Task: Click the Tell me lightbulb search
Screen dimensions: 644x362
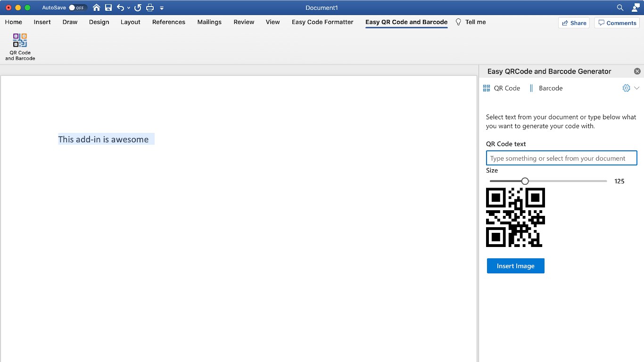Action: pyautogui.click(x=471, y=22)
